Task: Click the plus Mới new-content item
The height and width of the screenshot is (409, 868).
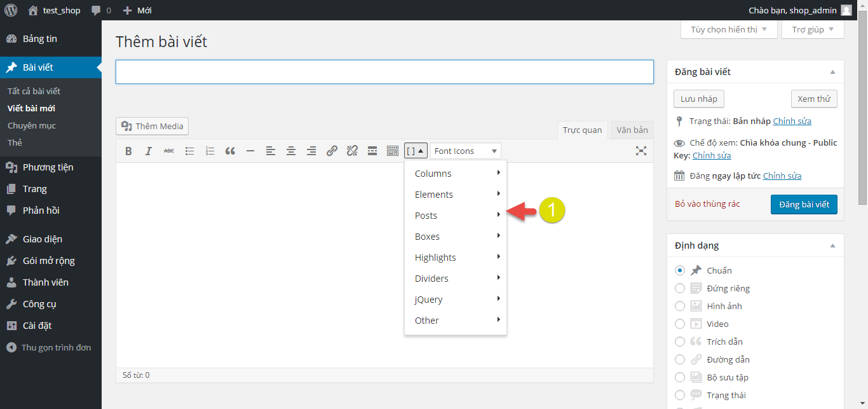Action: click(x=137, y=10)
